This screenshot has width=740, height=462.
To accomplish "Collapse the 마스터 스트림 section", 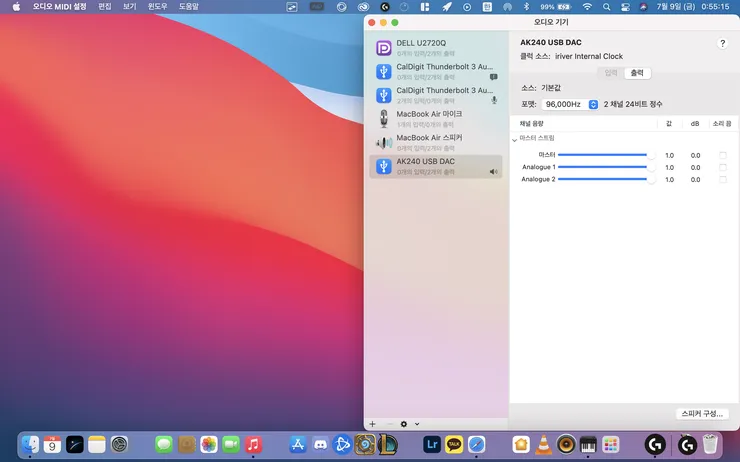I will pos(514,140).
